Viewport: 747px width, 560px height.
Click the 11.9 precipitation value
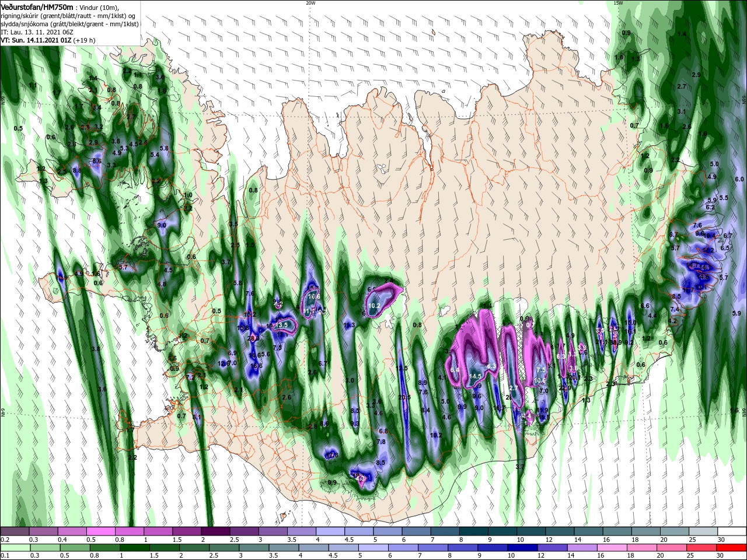pos(543,410)
